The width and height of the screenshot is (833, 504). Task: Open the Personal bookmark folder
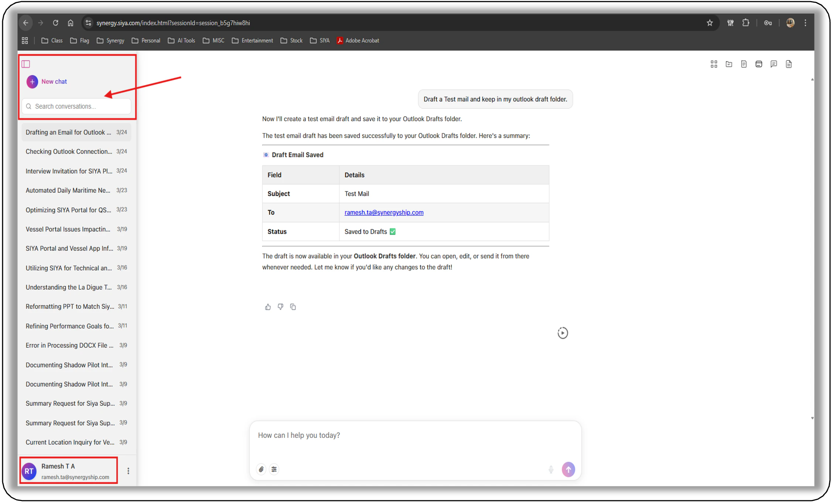click(146, 41)
